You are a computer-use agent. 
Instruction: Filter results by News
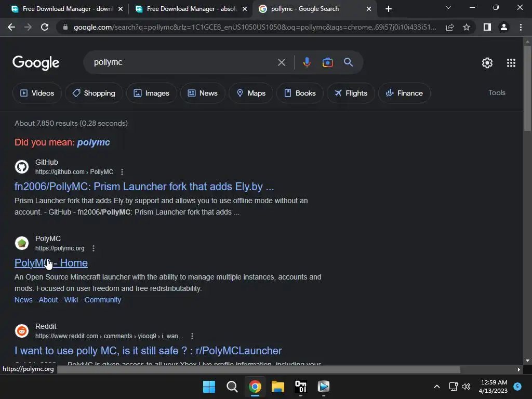coord(203,93)
